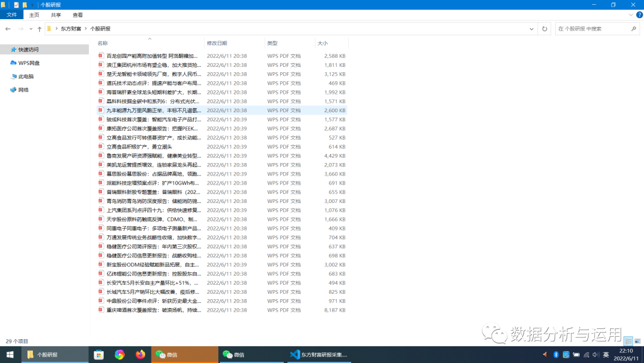The height and width of the screenshot is (363, 644).
Task: Click the PDF icon of the 滨江集团 file
Action: click(101, 64)
